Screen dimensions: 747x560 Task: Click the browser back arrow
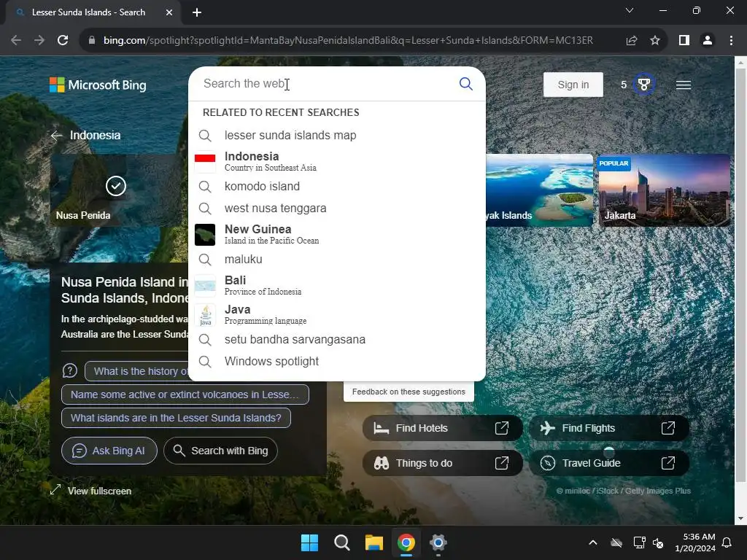pyautogui.click(x=16, y=40)
